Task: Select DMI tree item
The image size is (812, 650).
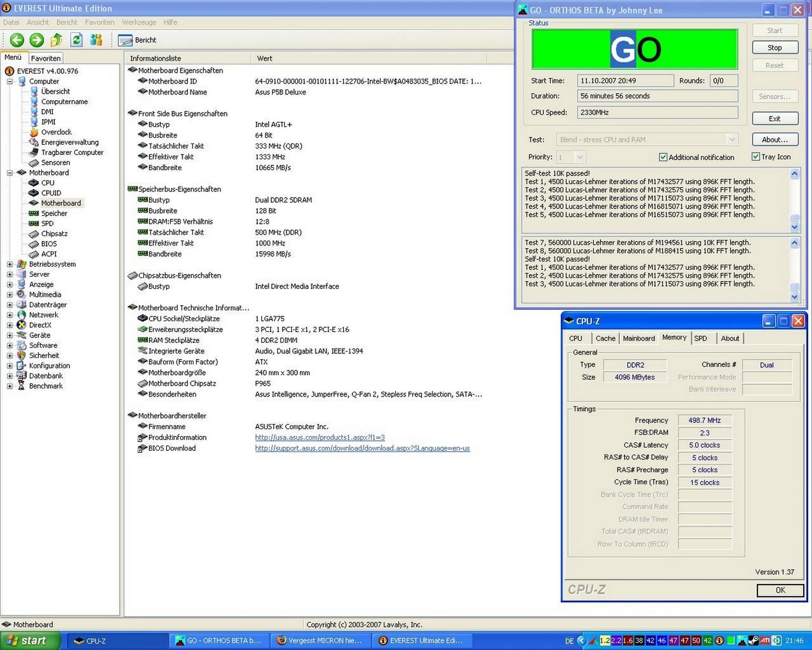Action: [x=47, y=112]
